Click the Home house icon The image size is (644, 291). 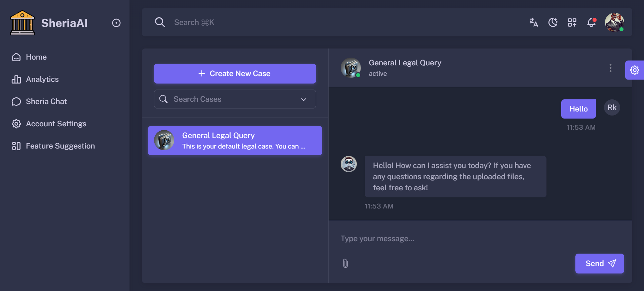coord(16,57)
